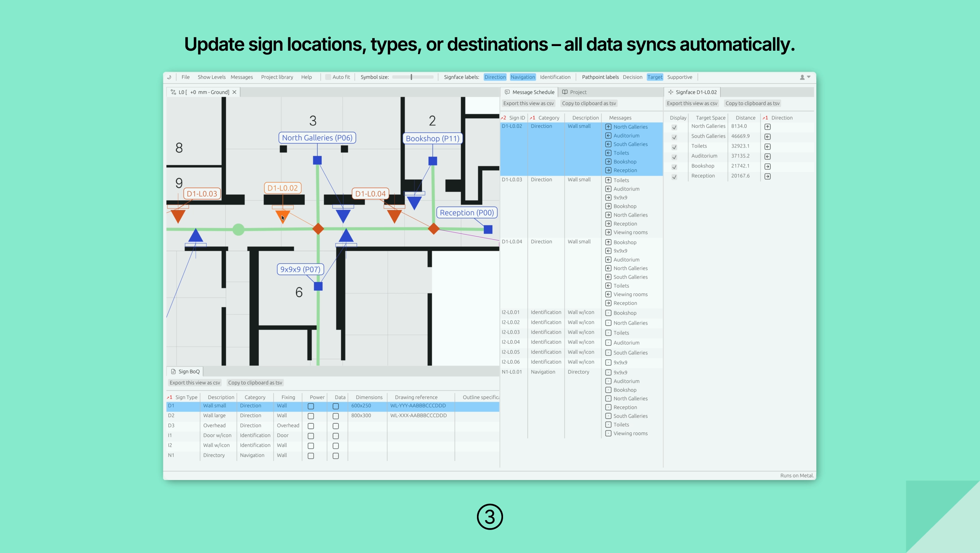Click Copy to clipboard as tsv in Signface panel
Image resolution: width=980 pixels, height=553 pixels.
tap(752, 103)
